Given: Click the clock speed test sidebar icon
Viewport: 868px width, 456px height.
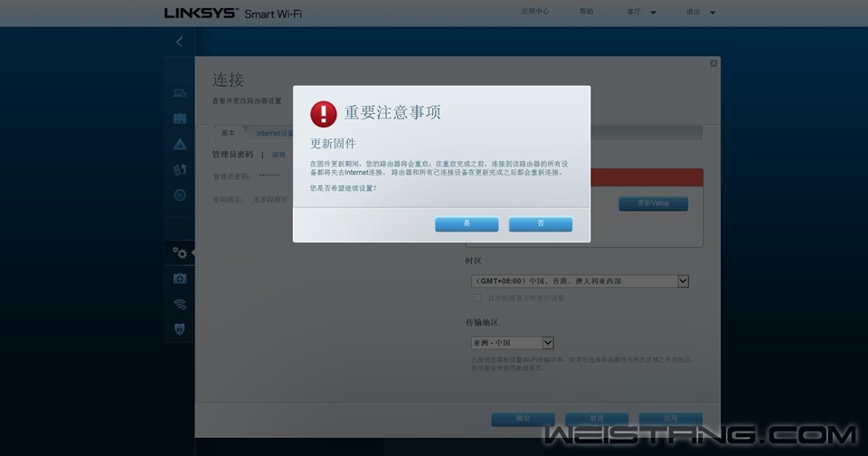Looking at the screenshot, I should point(180,195).
